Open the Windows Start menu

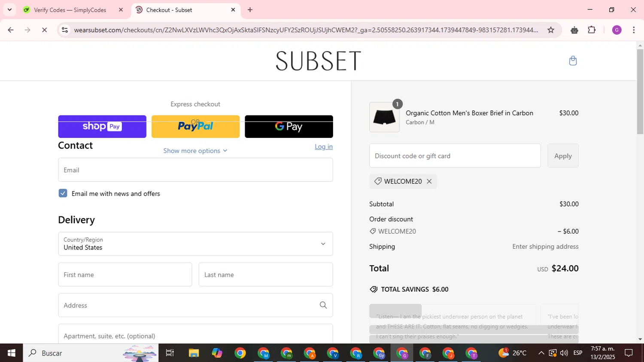[11, 353]
